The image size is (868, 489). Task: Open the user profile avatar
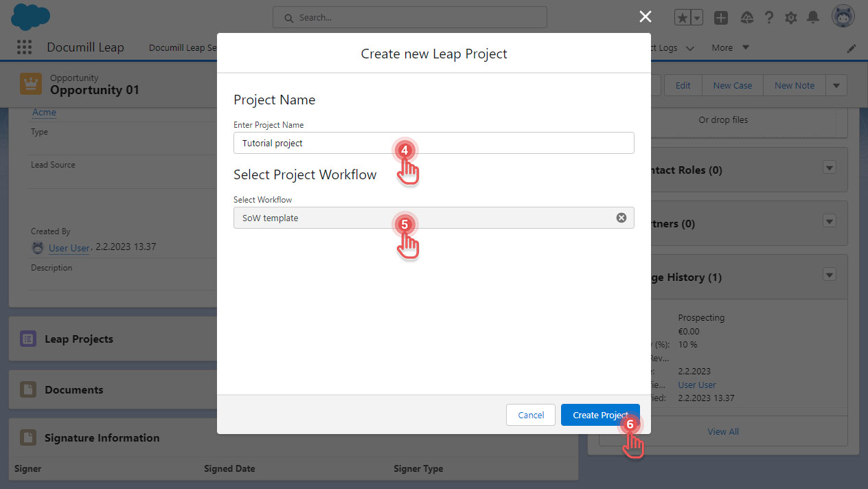click(843, 16)
